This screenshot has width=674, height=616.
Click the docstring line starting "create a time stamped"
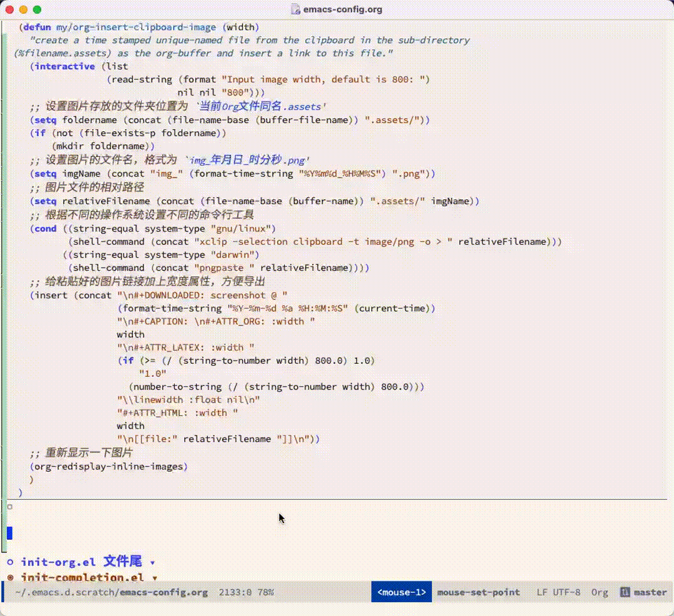click(250, 41)
